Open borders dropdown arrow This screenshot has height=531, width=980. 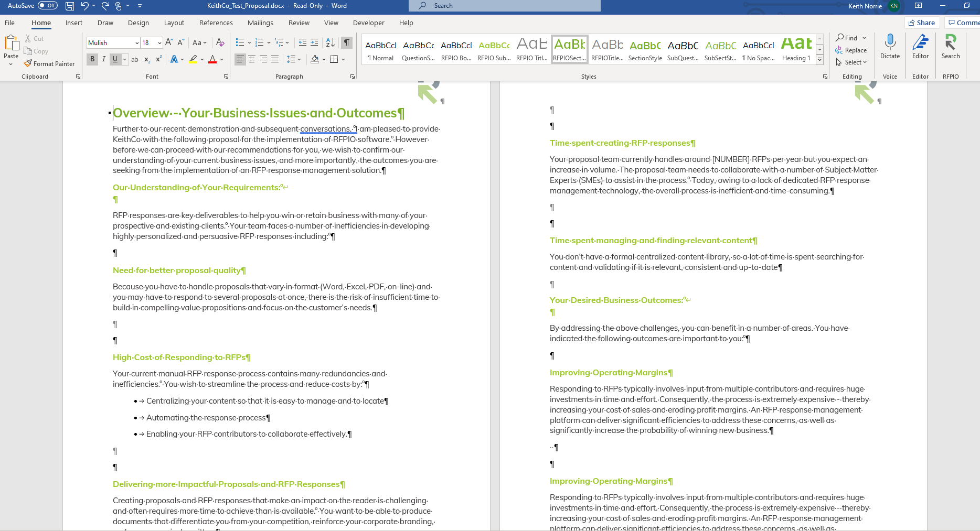click(x=343, y=59)
